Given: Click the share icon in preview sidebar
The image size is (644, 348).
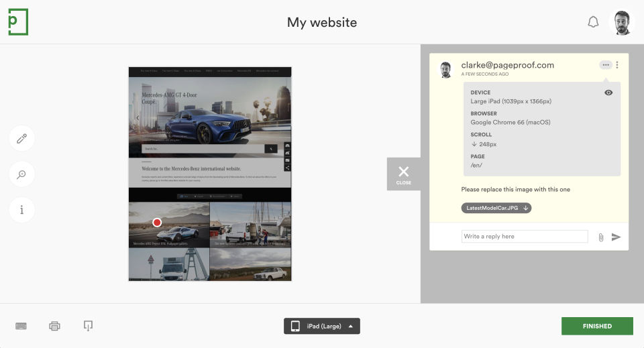Looking at the screenshot, I should 288,168.
